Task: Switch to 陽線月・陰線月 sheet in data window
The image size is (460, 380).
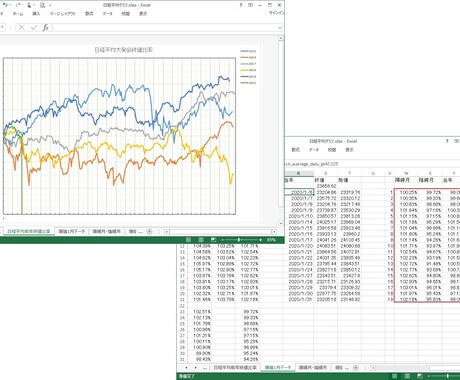Action: (312, 367)
